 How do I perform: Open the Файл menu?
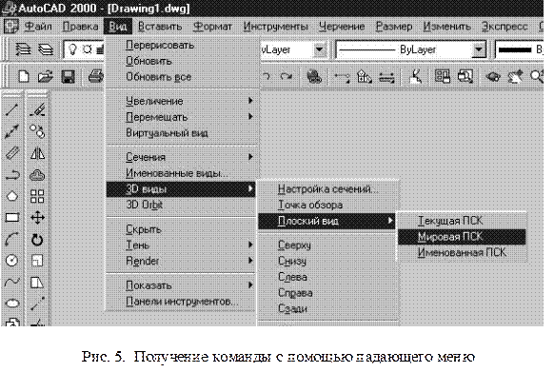(38, 27)
